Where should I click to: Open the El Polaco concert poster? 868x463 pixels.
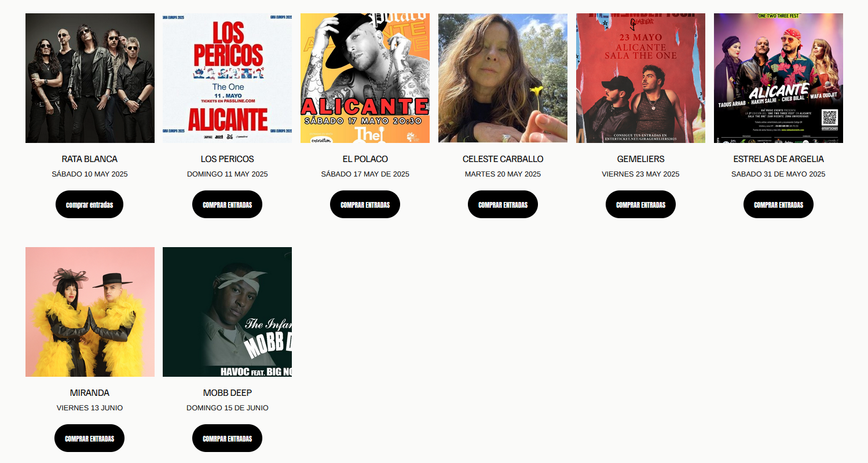365,78
